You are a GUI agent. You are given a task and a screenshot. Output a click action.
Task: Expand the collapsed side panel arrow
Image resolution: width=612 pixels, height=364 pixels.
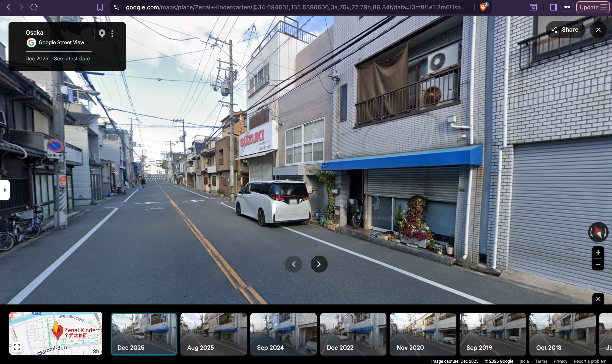coord(5,190)
